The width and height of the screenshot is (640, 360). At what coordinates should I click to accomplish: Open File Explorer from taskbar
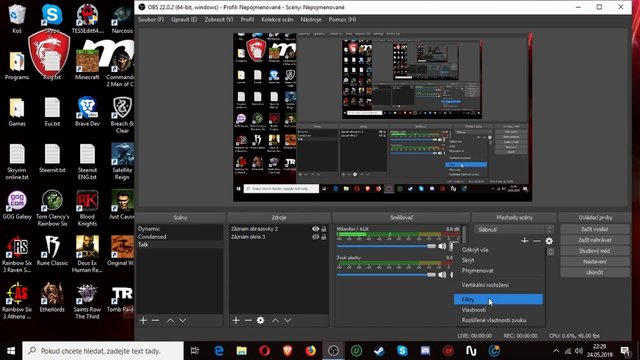pyautogui.click(x=242, y=351)
